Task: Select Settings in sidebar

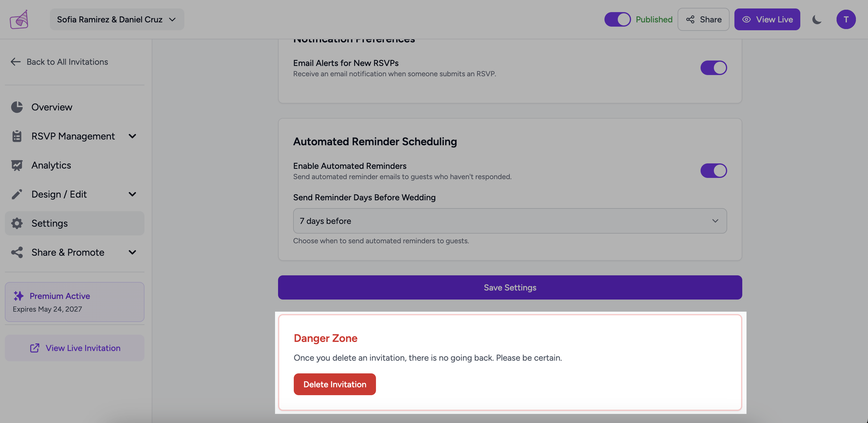Action: tap(74, 223)
